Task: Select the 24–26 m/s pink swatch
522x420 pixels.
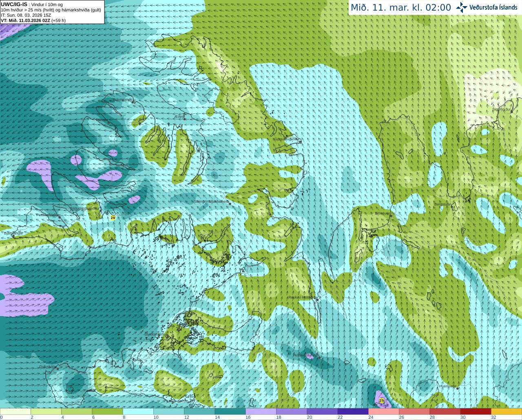Action: coord(384,411)
